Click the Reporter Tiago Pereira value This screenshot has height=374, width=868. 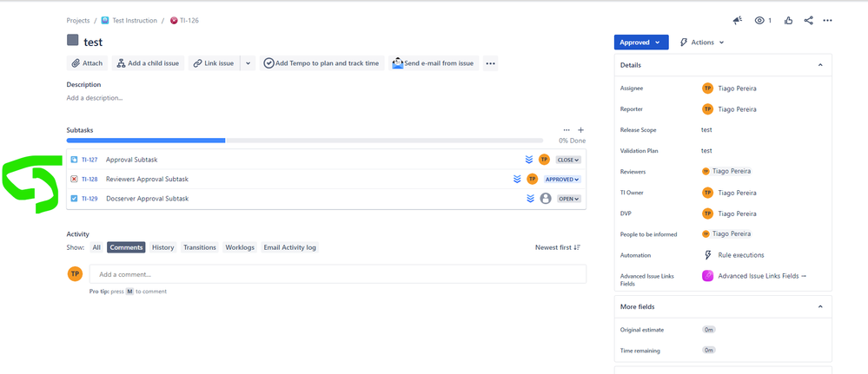(x=729, y=109)
